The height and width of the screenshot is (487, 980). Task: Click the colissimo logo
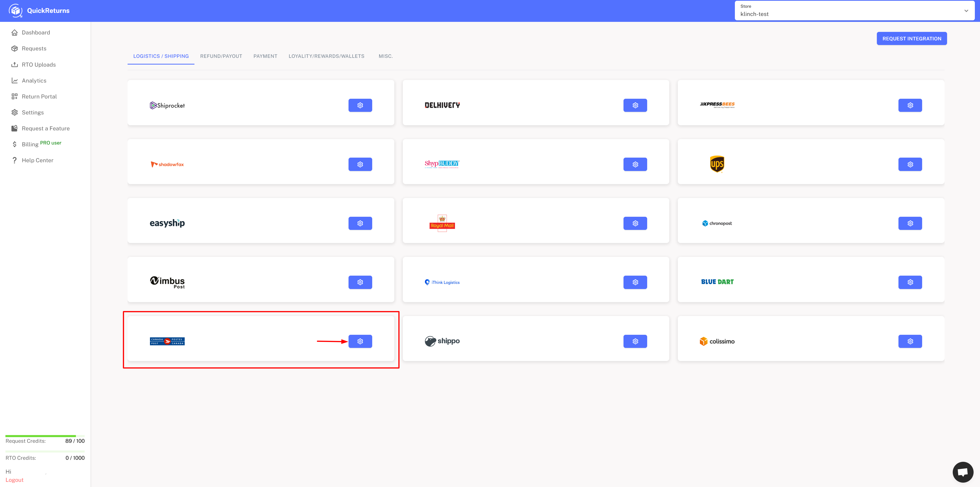pyautogui.click(x=717, y=341)
